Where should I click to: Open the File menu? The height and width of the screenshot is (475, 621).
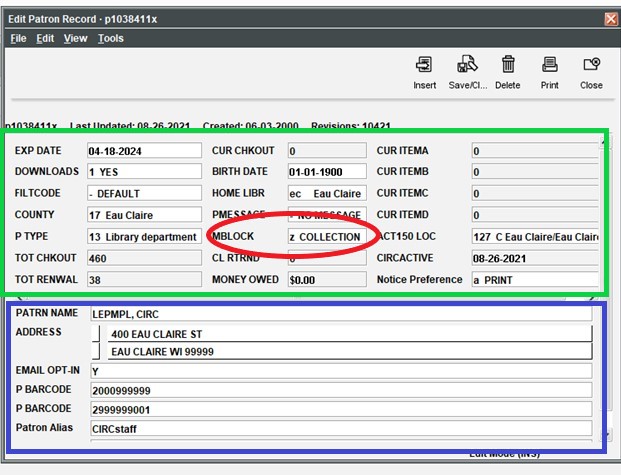pyautogui.click(x=18, y=38)
